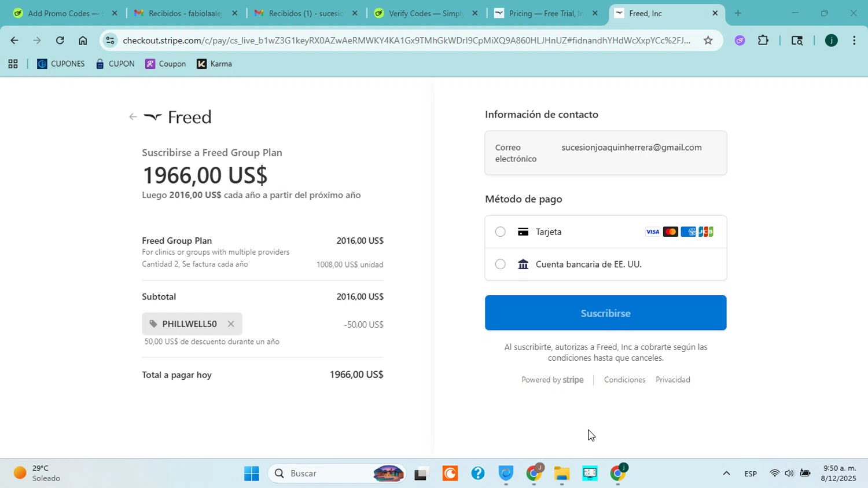The height and width of the screenshot is (488, 868).
Task: Click the American Express logo
Action: point(688,232)
